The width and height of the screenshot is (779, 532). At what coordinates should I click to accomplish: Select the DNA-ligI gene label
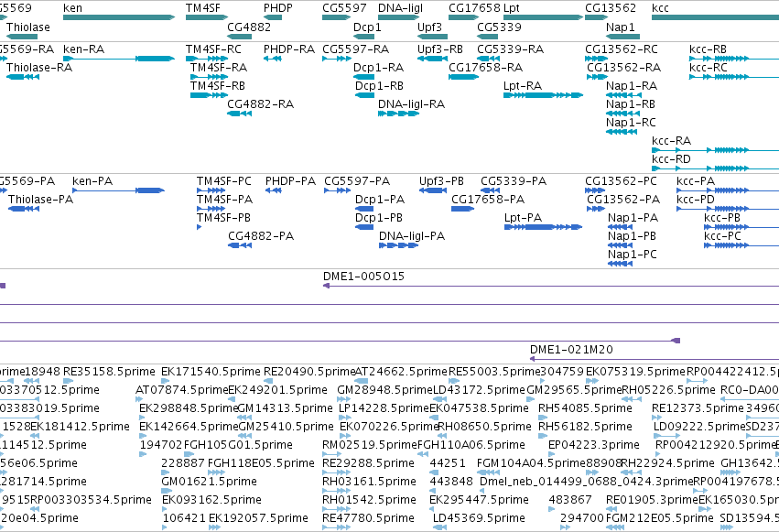click(x=400, y=8)
